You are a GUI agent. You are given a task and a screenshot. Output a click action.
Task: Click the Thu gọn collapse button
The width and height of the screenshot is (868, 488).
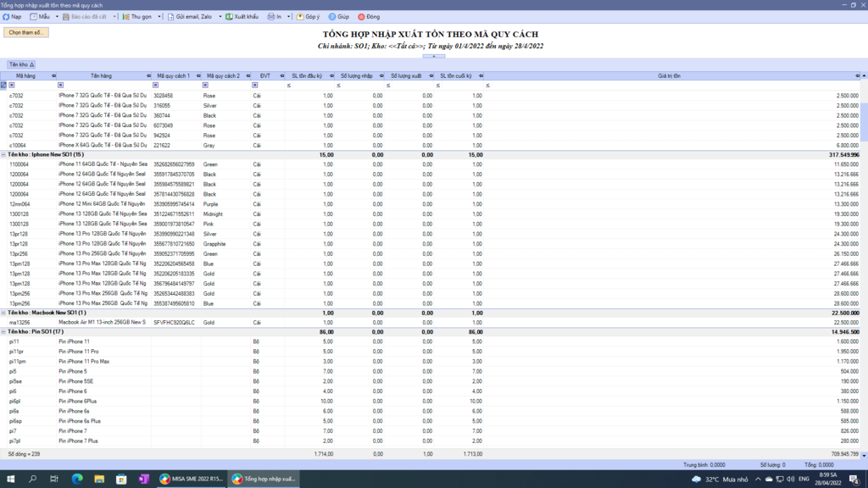click(x=136, y=17)
